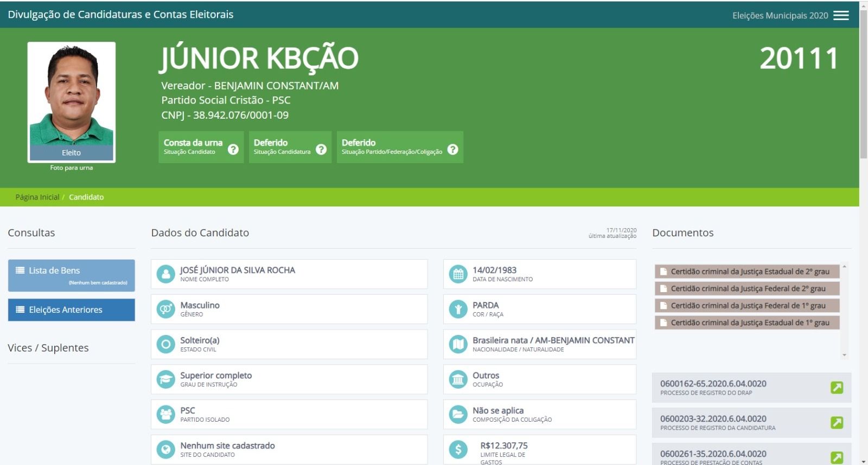Click list icon on Eleições Anteriores
The image size is (868, 465).
(20, 309)
